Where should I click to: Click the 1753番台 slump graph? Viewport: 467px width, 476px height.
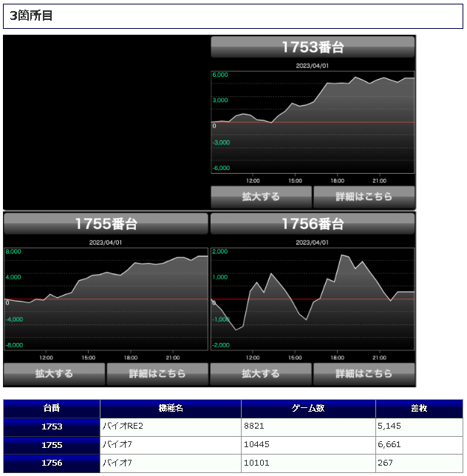tap(313, 123)
